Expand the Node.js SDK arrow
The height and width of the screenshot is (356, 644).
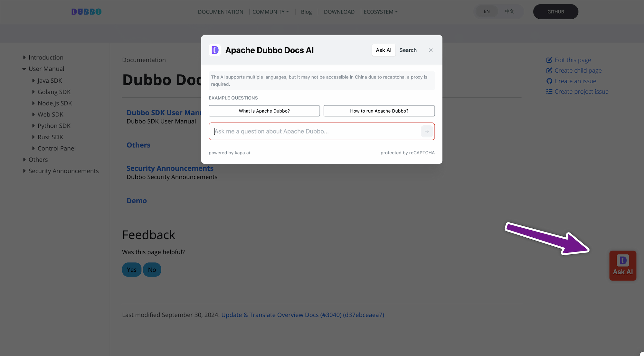click(33, 103)
